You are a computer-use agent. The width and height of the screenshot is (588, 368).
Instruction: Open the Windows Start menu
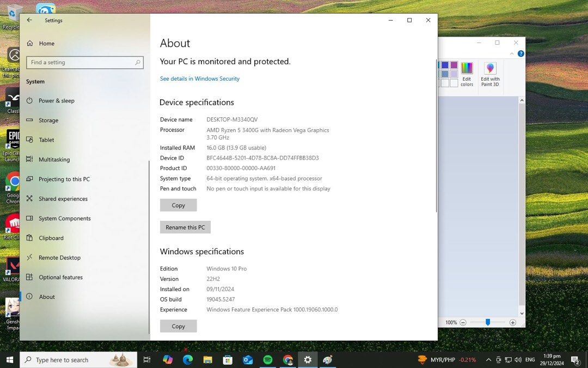(10, 360)
